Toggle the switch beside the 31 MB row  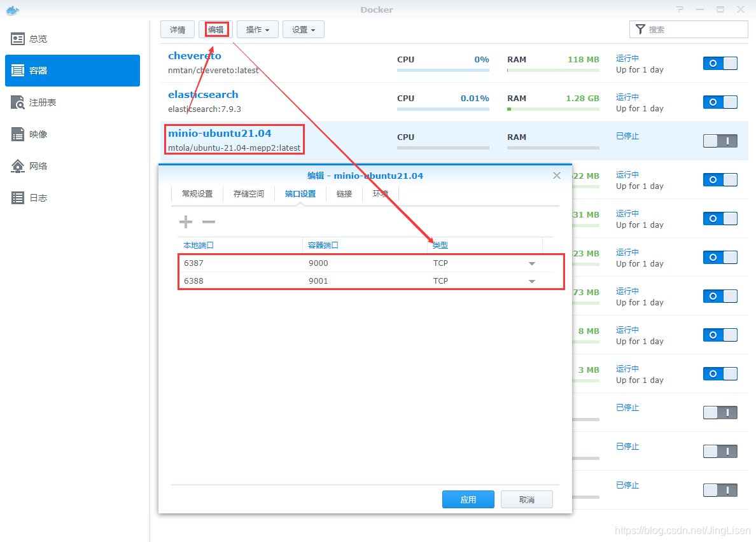tap(720, 218)
